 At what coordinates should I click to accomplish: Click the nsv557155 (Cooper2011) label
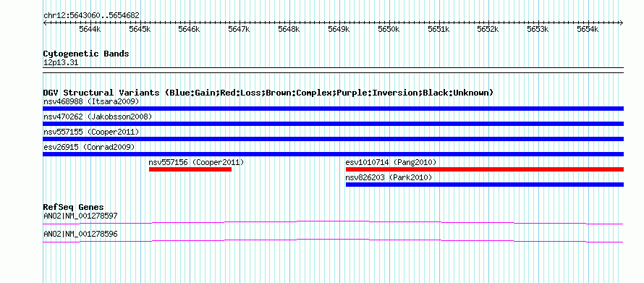(91, 132)
